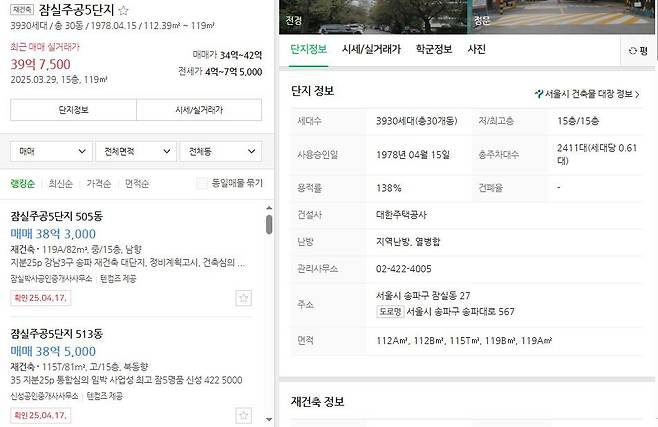Expand the 전체면적 area dropdown
This screenshot has width=658, height=427.
[x=133, y=152]
